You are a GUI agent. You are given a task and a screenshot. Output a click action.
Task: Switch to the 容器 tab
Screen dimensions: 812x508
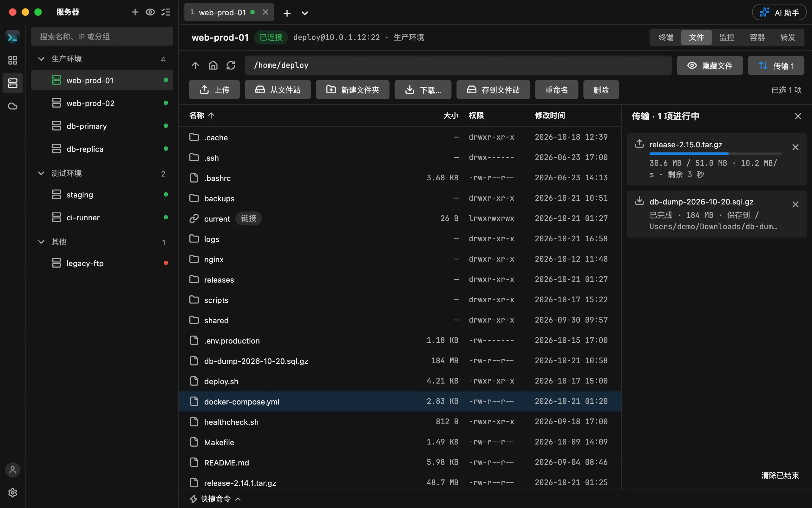coord(757,37)
